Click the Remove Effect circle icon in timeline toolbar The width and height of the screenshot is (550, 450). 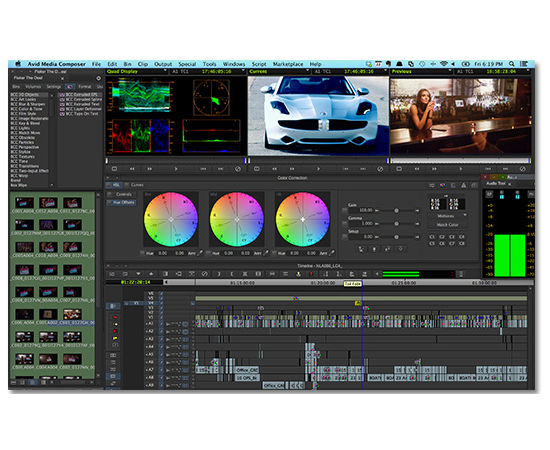pos(205,274)
